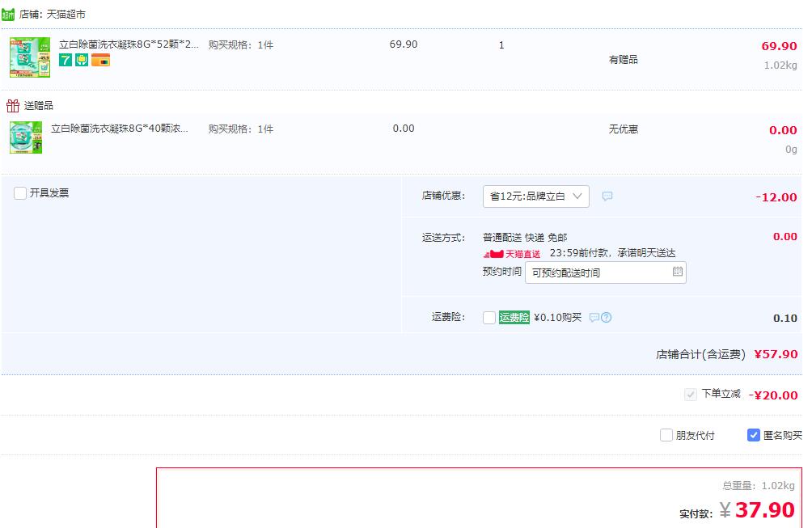This screenshot has width=812, height=528.
Task: Click 购买规格: 1件 in the gift row
Action: click(241, 129)
